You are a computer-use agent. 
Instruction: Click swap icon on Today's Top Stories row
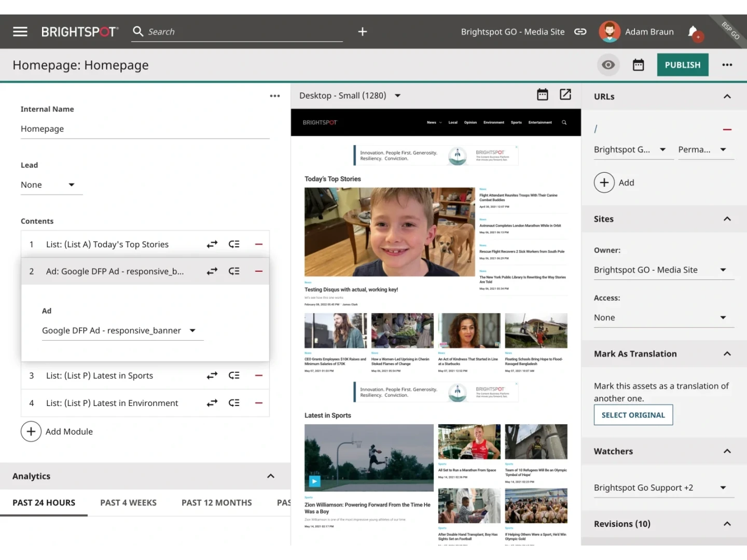pyautogui.click(x=212, y=244)
